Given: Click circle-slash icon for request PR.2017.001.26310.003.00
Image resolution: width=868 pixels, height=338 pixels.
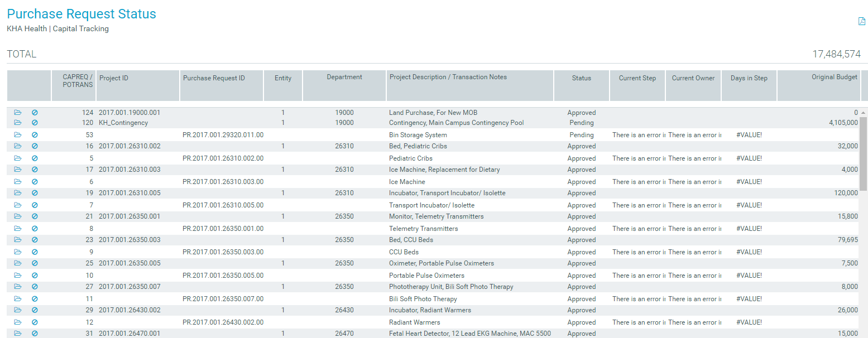Looking at the screenshot, I should 35,182.
